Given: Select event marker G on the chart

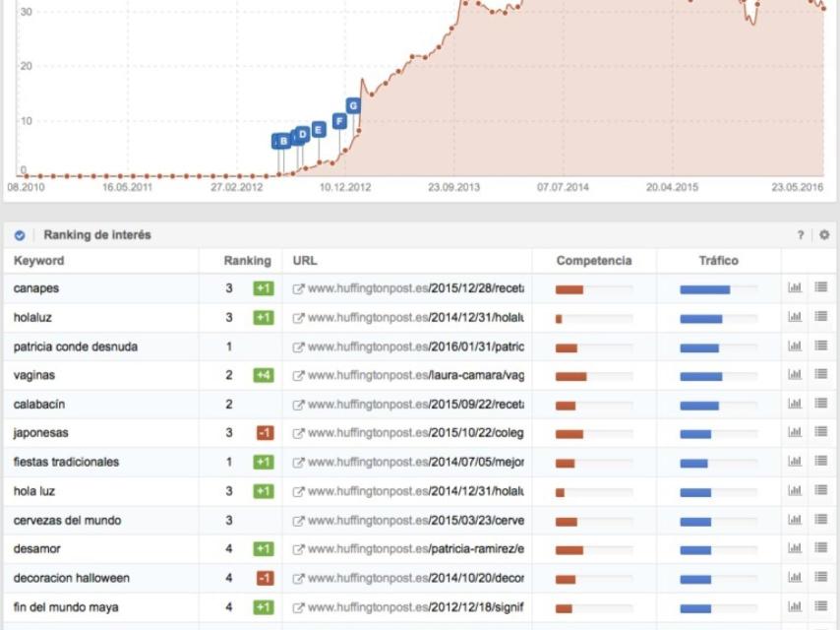Looking at the screenshot, I should pyautogui.click(x=353, y=105).
